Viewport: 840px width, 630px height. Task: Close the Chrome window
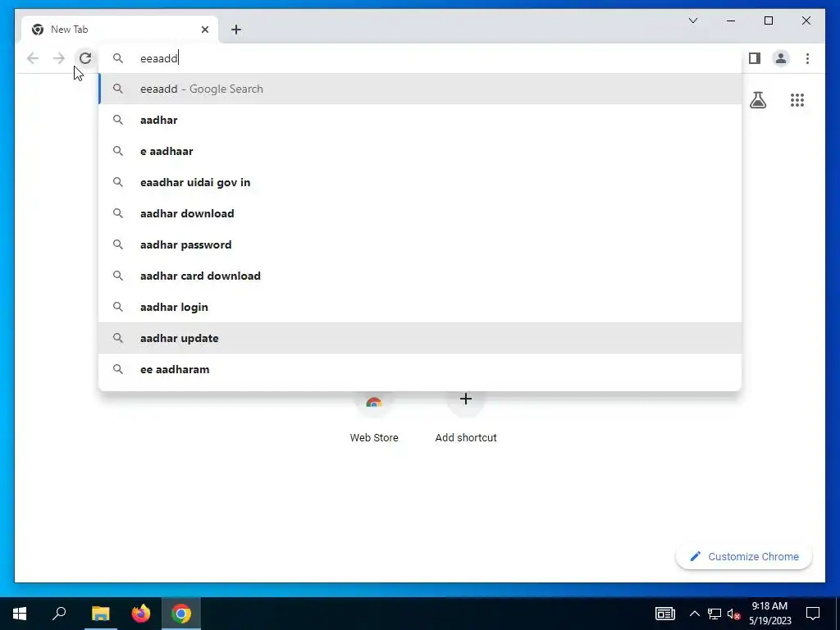coord(806,21)
